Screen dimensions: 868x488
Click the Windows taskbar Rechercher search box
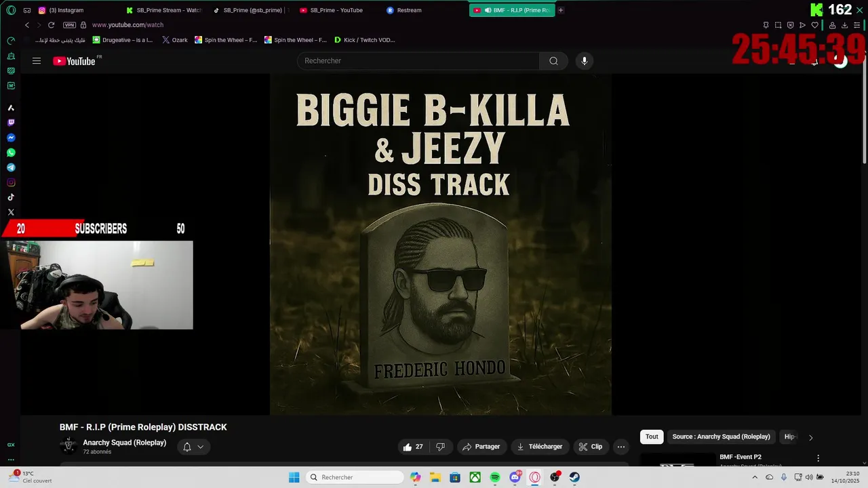click(x=353, y=477)
